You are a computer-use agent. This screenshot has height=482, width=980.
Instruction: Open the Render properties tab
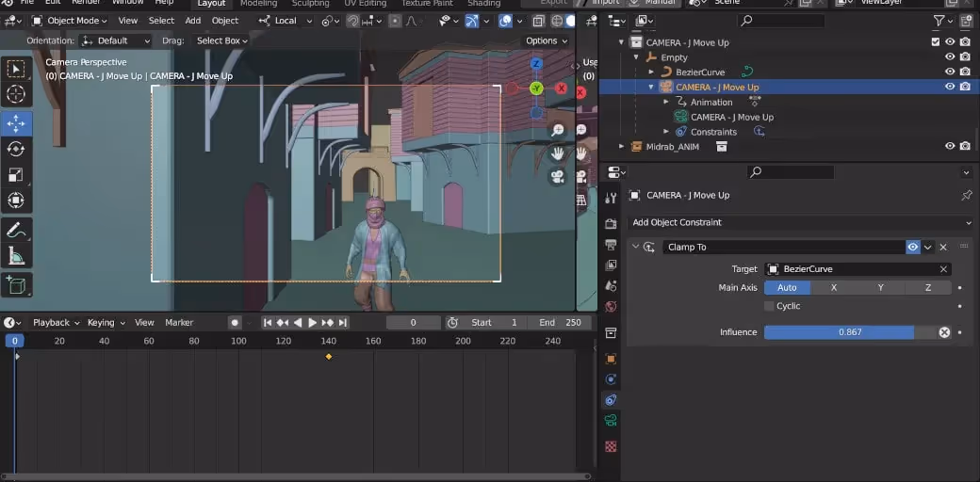[x=611, y=223]
